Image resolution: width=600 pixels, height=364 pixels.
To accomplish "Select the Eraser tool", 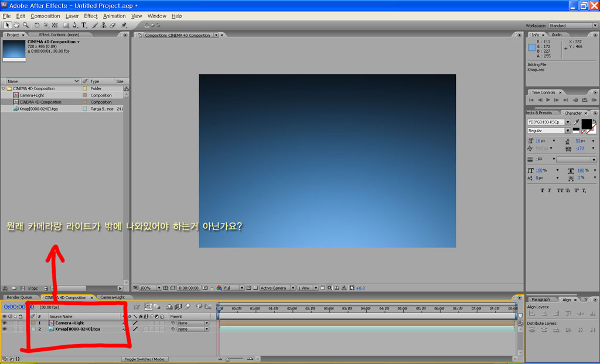I will (112, 25).
